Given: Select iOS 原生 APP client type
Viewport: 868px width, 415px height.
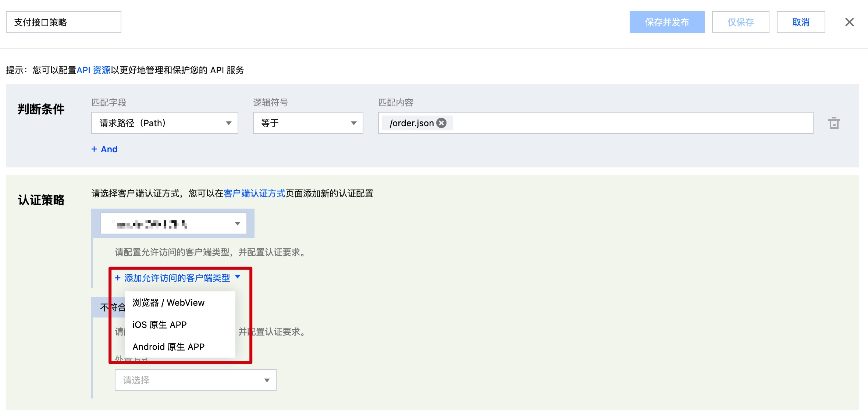Looking at the screenshot, I should click(x=160, y=324).
